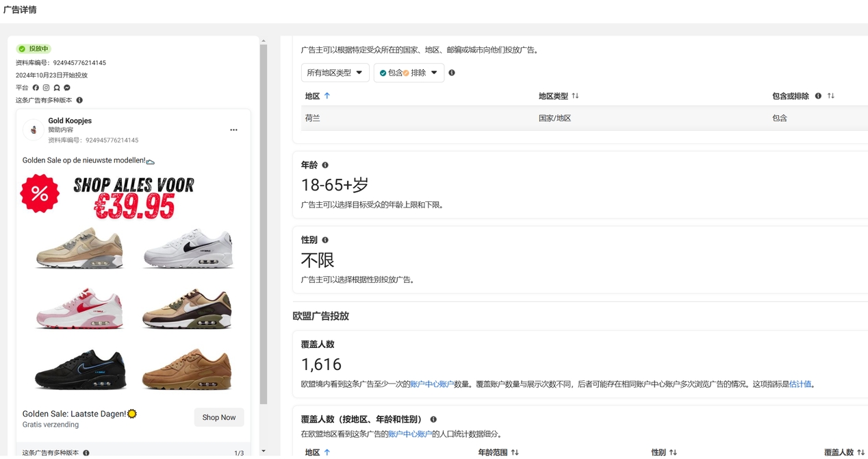Screen dimensions: 868x459
Task: Sort by 包含或排除 column arrows
Action: tap(831, 96)
